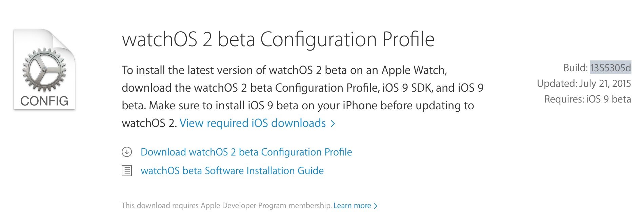Click the gear graphic on the config file
644x220 pixels.
tap(44, 70)
